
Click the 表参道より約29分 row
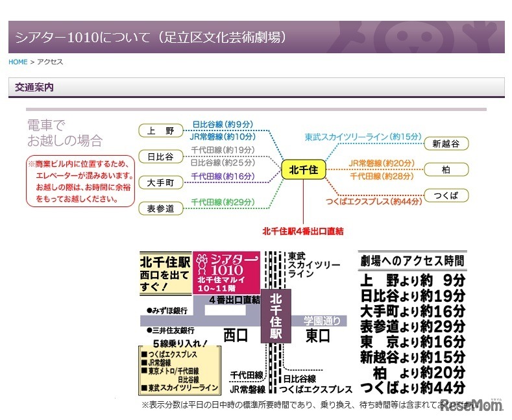click(413, 327)
